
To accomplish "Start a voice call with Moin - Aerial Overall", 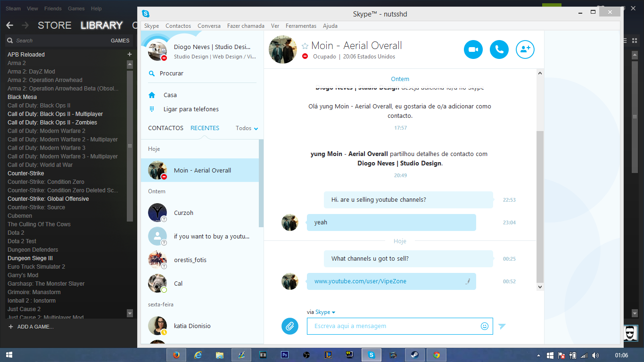I will (499, 49).
